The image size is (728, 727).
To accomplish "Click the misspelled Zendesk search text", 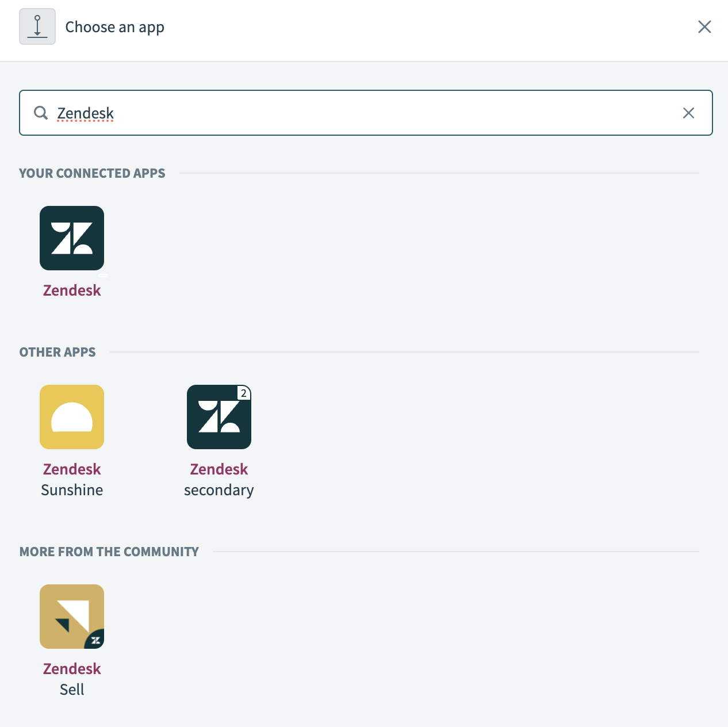I will pyautogui.click(x=85, y=113).
